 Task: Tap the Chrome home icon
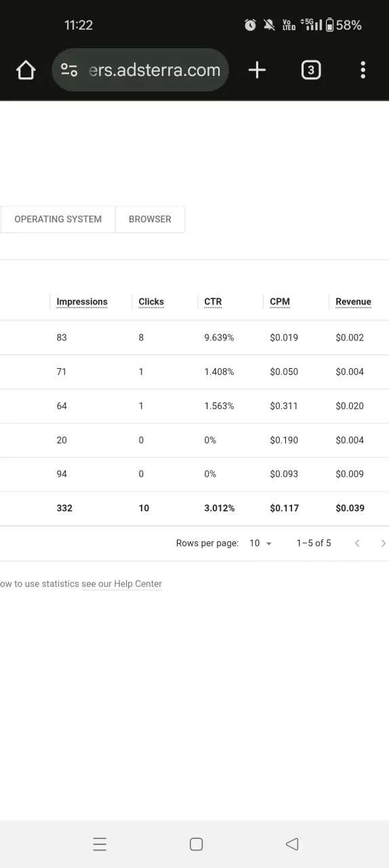click(26, 70)
